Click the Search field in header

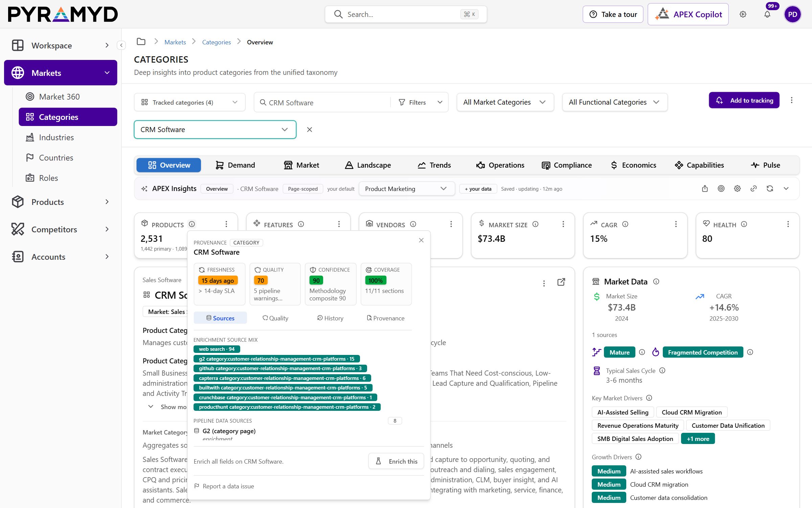pyautogui.click(x=406, y=14)
